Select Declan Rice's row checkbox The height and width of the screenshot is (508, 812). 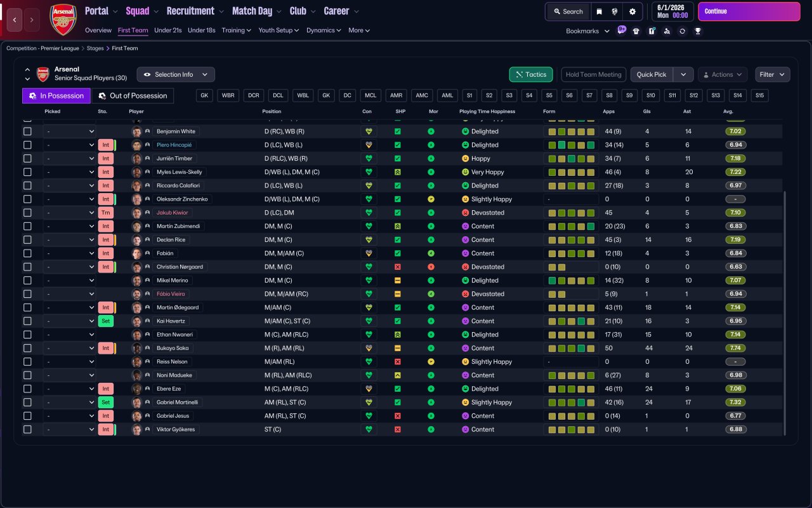click(x=27, y=240)
